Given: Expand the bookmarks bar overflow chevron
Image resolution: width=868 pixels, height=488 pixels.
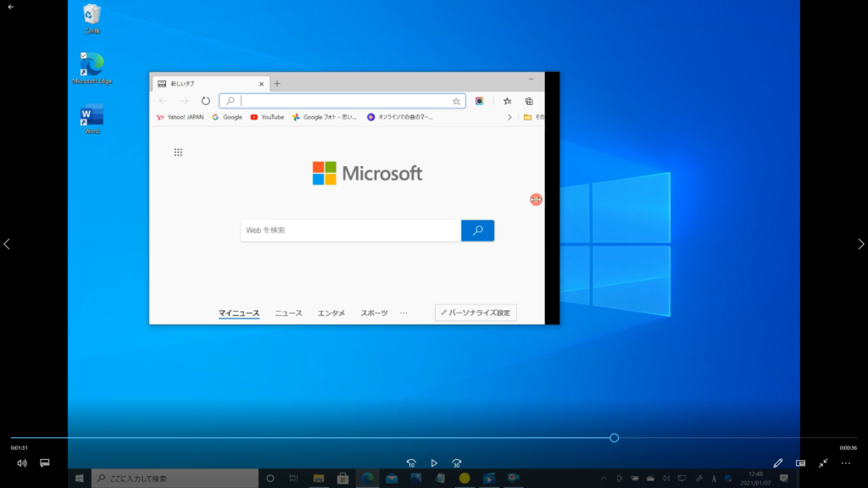Looking at the screenshot, I should (x=509, y=117).
